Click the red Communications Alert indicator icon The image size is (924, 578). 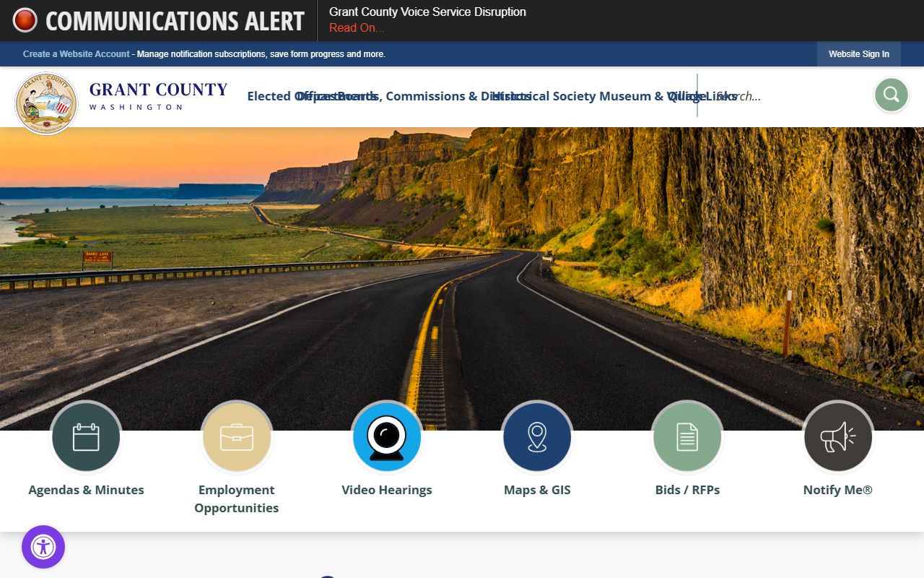click(x=25, y=20)
